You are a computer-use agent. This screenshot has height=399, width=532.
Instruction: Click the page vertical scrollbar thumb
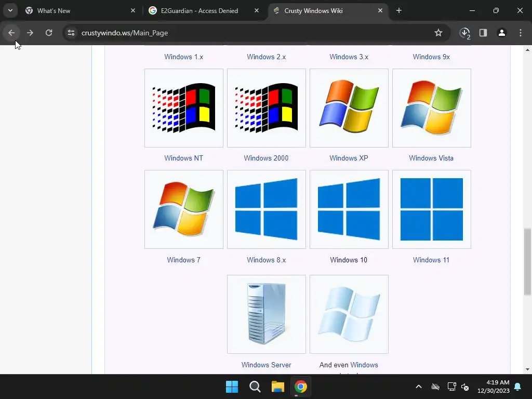[x=527, y=262]
